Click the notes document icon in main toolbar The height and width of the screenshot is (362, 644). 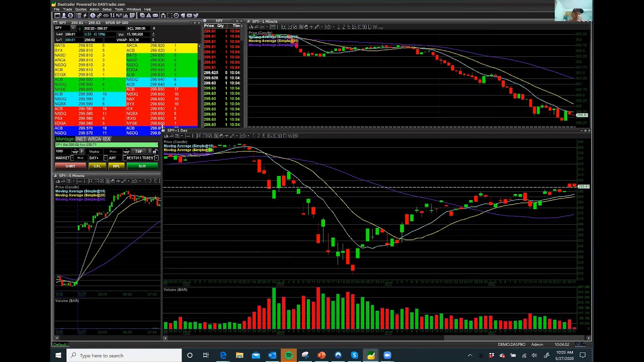point(132,16)
